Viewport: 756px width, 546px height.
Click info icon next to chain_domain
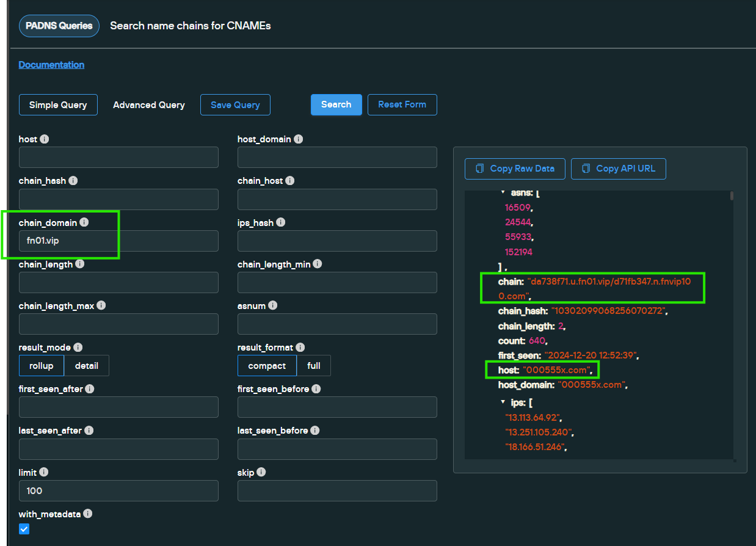pyautogui.click(x=84, y=223)
